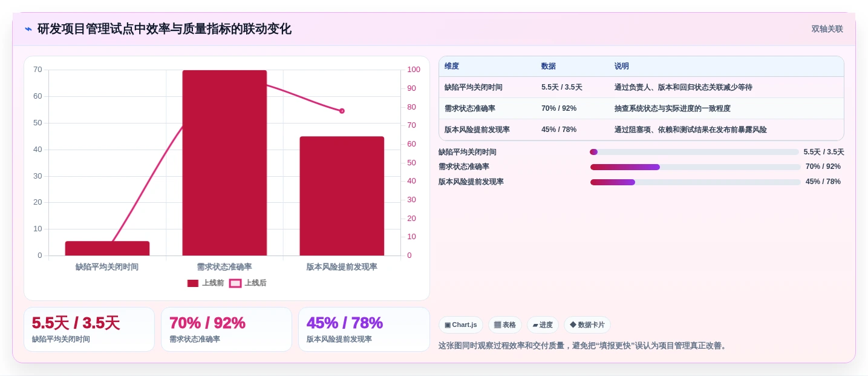Open the 70% / 92% data card
Screen dimensions: 868x376
pos(226,329)
